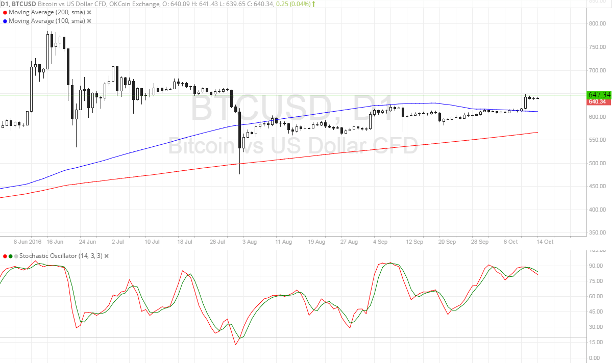
Task: Click the 90.00 stochastic axis label
Action: (x=596, y=266)
